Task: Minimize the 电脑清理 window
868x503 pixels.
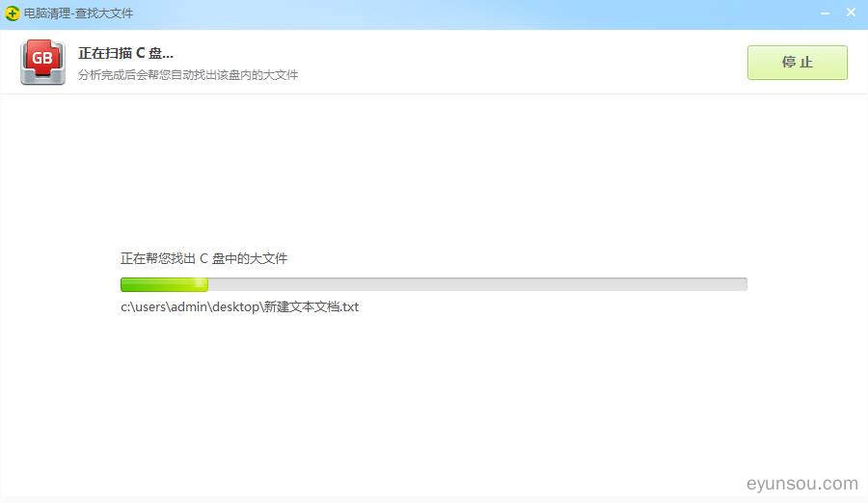Action: pos(825,13)
